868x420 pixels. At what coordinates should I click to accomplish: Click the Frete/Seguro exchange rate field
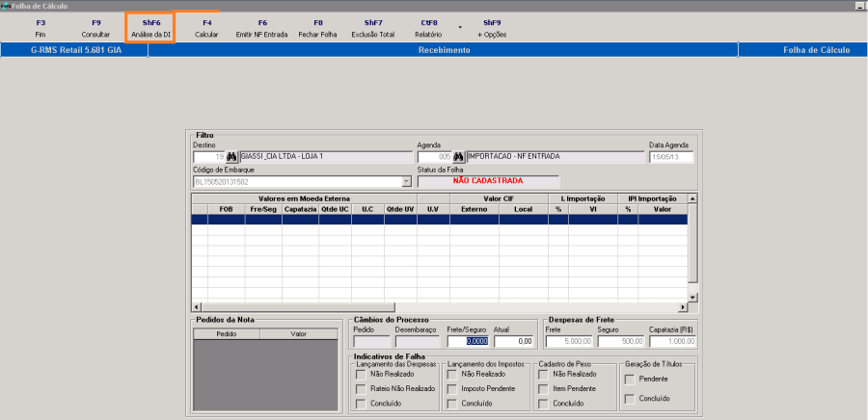(469, 342)
